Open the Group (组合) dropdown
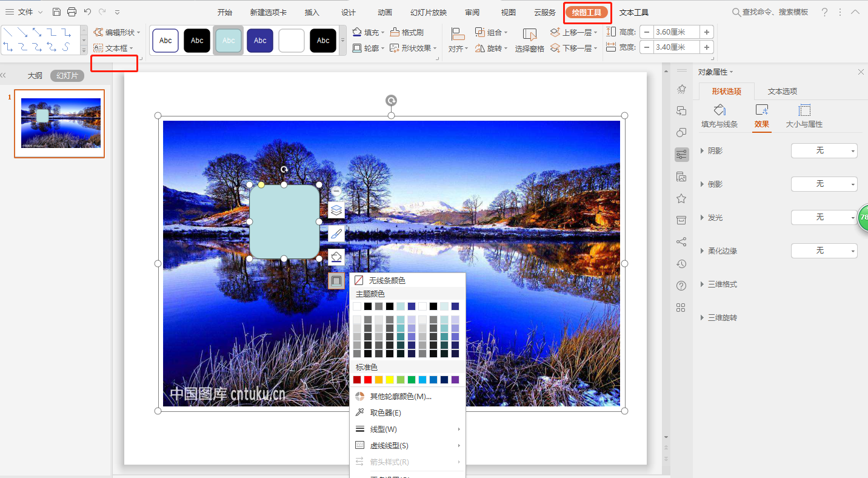The image size is (868, 478). pyautogui.click(x=491, y=32)
